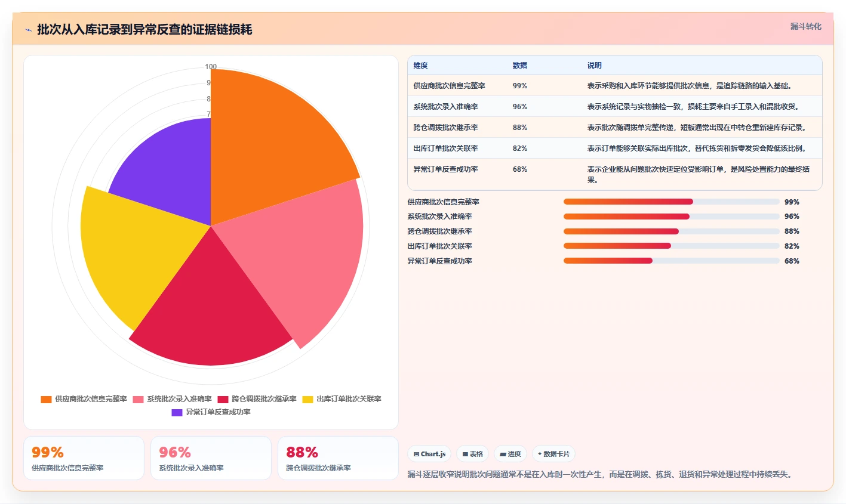Click the 82% label beside the progress bar
846x504 pixels.
pyautogui.click(x=792, y=246)
